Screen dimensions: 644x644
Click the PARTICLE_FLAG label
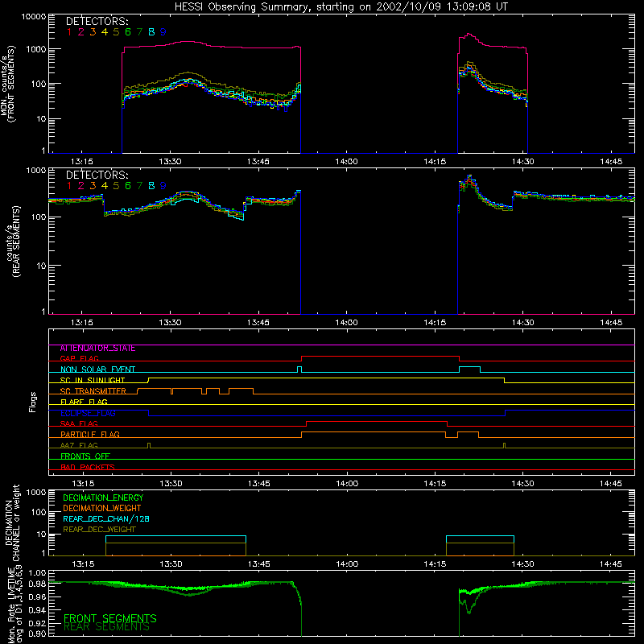[x=90, y=435]
